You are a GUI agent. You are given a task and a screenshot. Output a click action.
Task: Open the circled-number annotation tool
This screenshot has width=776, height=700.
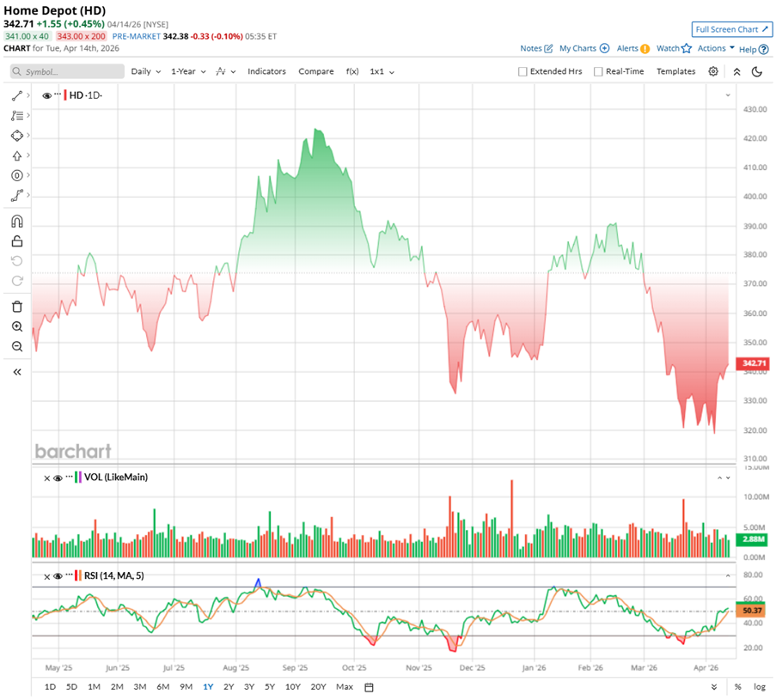click(17, 175)
